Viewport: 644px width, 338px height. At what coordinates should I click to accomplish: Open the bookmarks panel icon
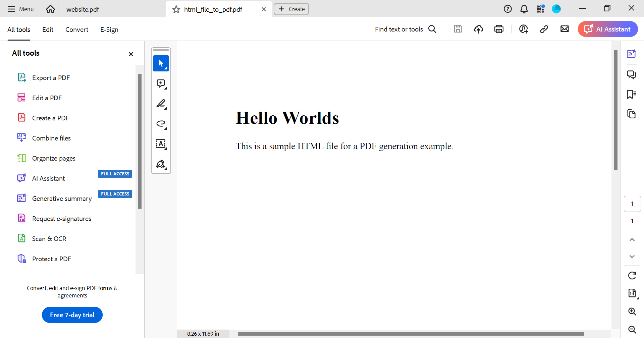click(631, 94)
